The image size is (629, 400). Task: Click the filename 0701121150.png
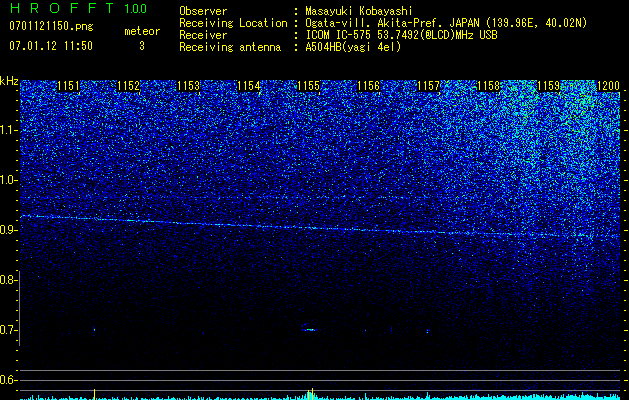pos(51,26)
